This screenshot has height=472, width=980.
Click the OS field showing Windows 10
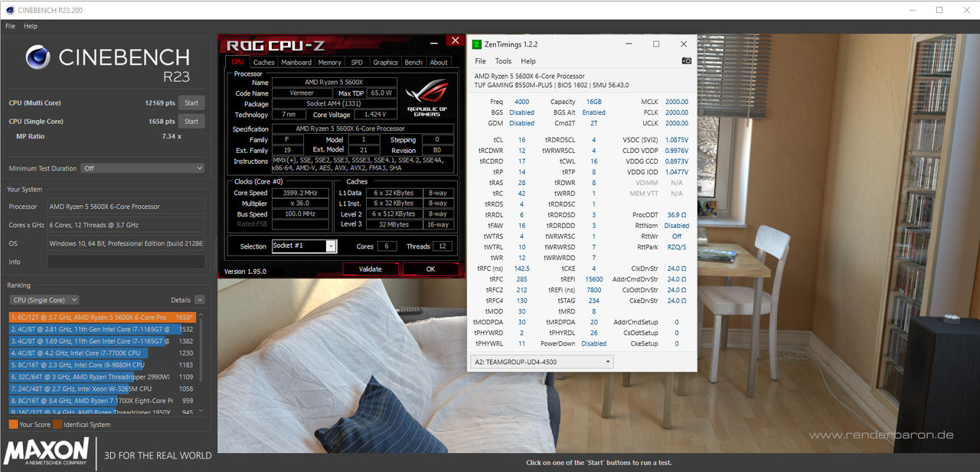[126, 243]
